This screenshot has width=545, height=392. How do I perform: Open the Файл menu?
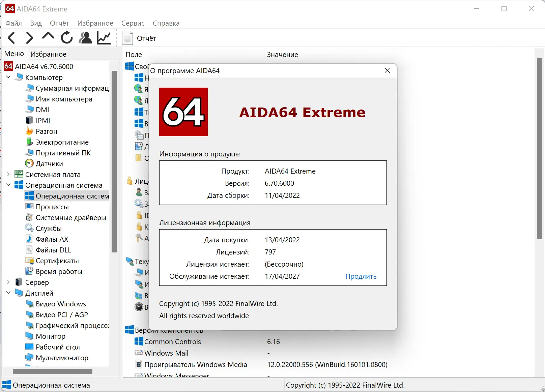(x=14, y=23)
